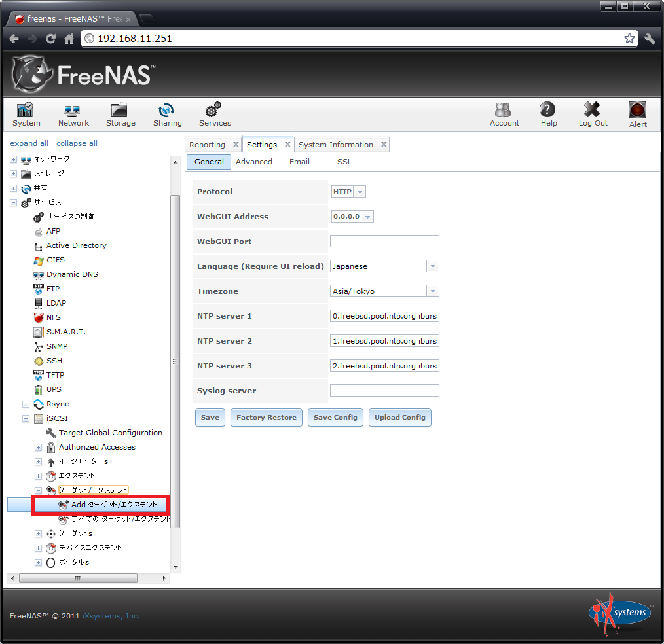Screen dimensions: 664x644
Task: Click the browser back arrow
Action: (14, 39)
